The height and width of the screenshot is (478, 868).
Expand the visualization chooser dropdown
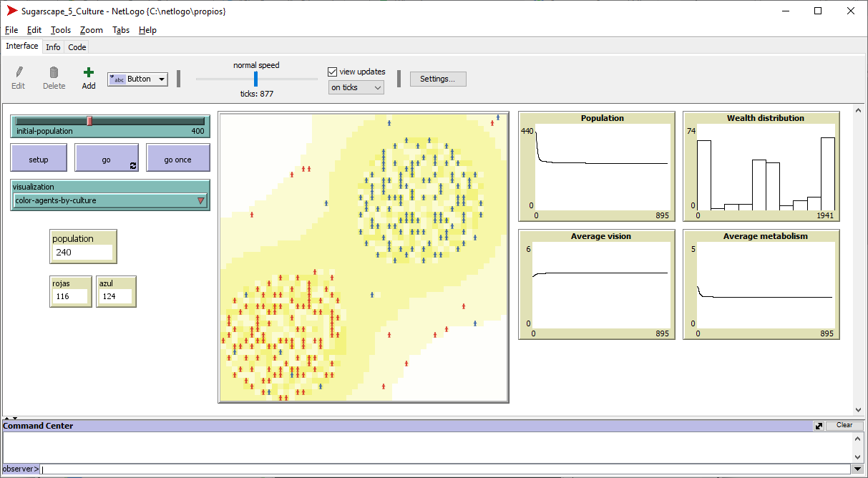tap(110, 201)
